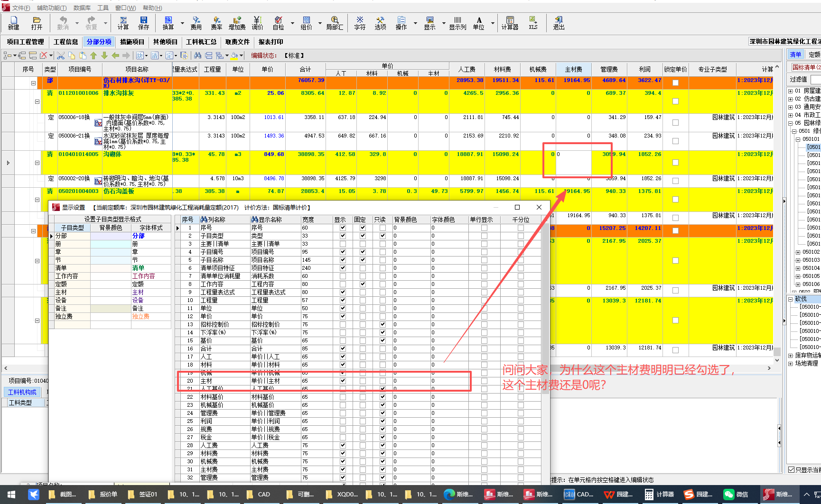Click the scissors cut icon
The height and width of the screenshot is (504, 821).
[61, 55]
